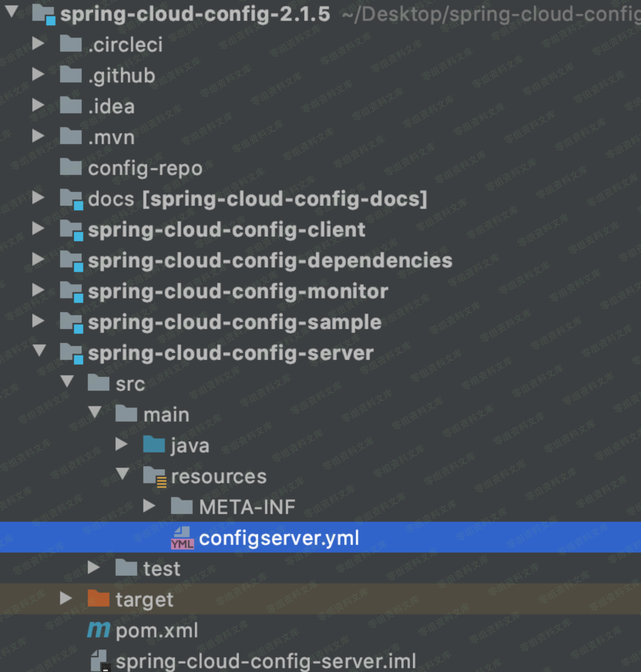Expand the META-INF folder
641x672 pixels.
click(x=149, y=506)
